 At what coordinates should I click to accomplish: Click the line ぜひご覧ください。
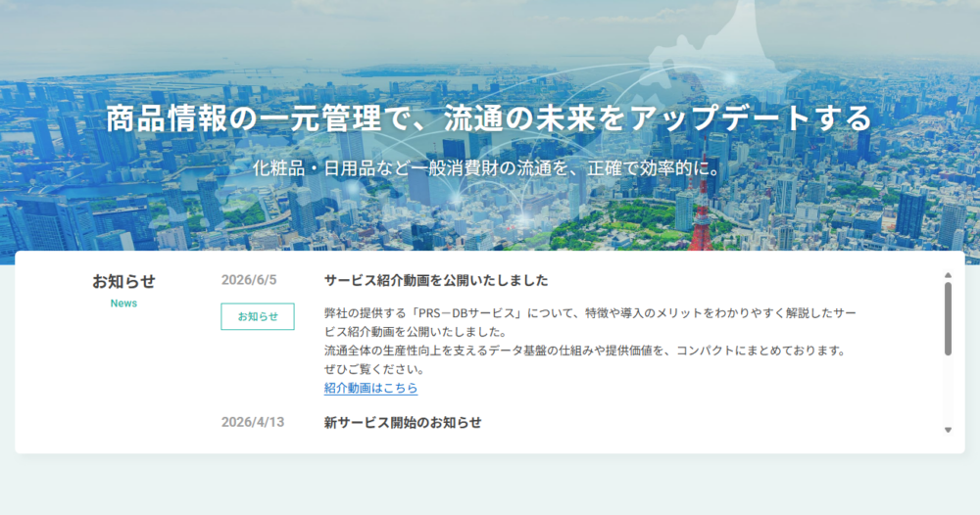point(374,369)
